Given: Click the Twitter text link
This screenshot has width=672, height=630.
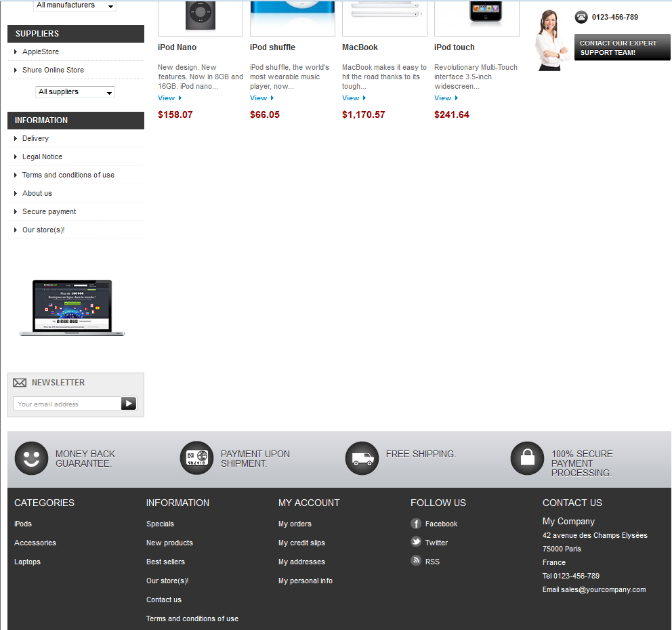Looking at the screenshot, I should tap(436, 543).
